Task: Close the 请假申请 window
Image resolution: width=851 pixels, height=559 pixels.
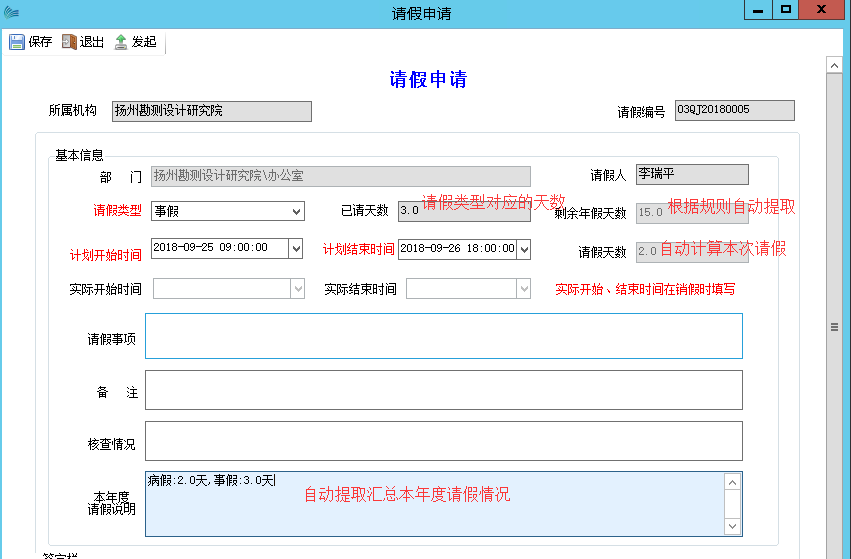Action: pos(821,10)
